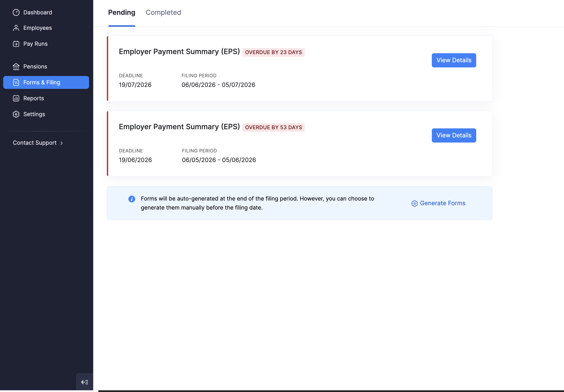564x392 pixels.
Task: Click the Reports chart icon
Action: (16, 98)
